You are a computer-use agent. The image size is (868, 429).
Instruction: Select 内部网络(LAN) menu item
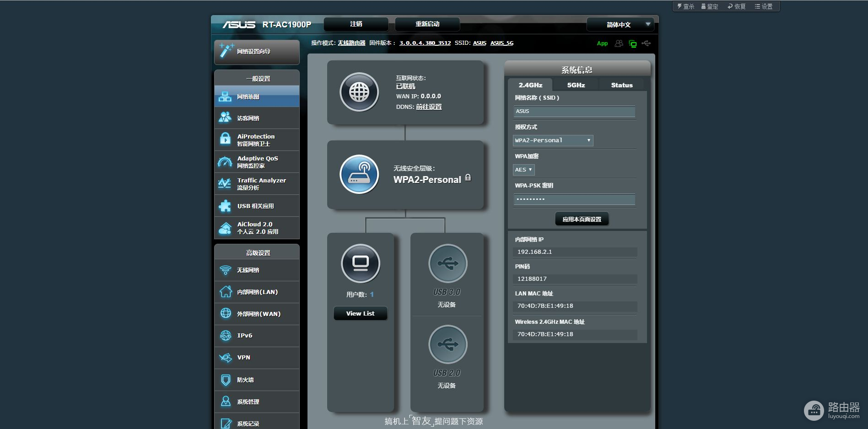257,292
